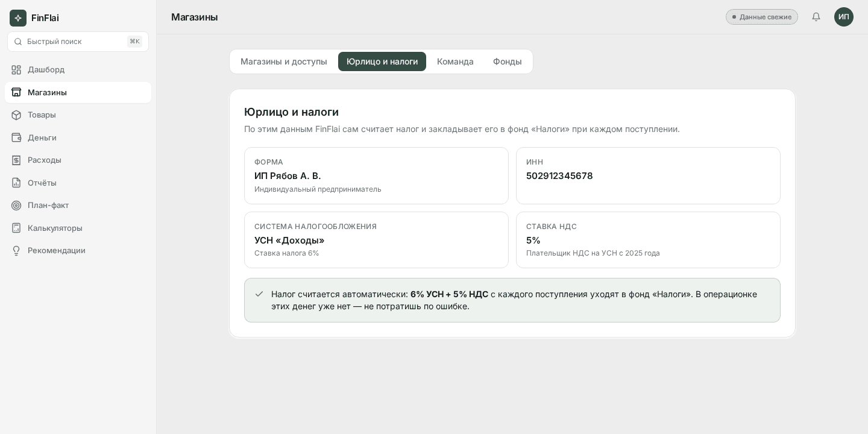Open the Фонды tab

pos(508,61)
